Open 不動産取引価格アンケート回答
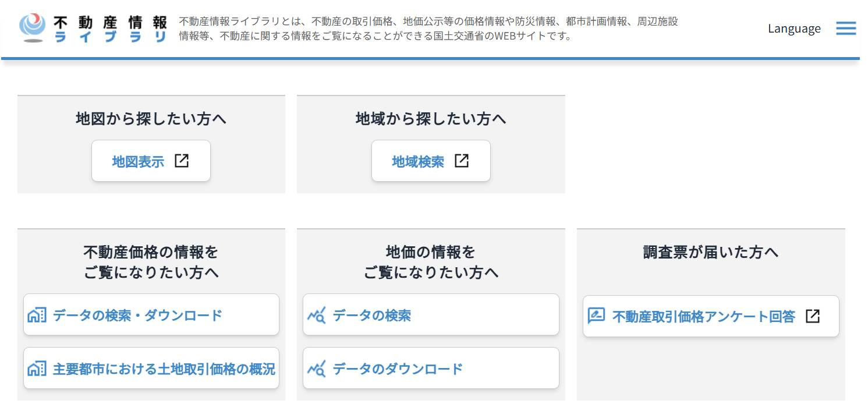The height and width of the screenshot is (407, 868). (711, 316)
